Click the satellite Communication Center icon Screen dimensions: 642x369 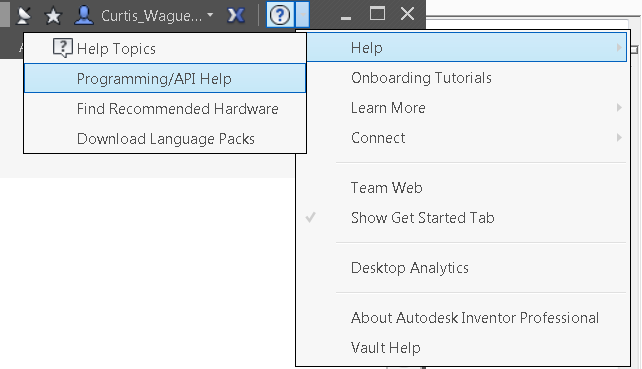click(x=24, y=16)
